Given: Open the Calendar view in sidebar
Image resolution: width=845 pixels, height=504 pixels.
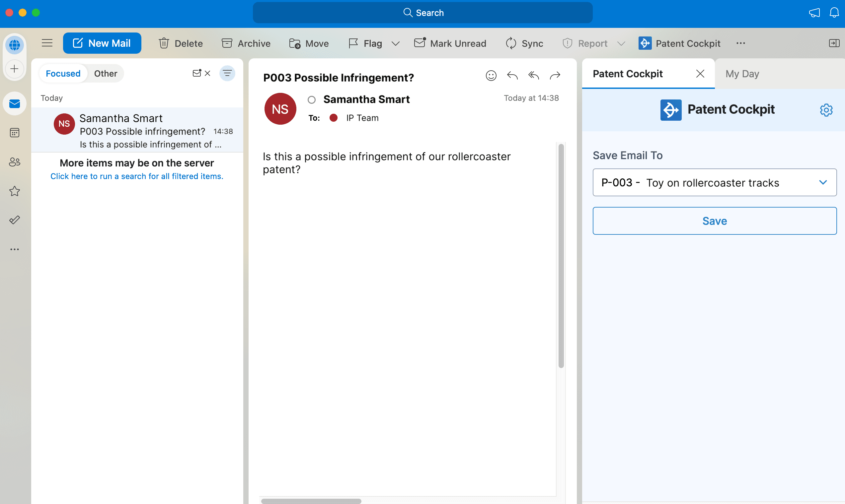Looking at the screenshot, I should point(14,133).
